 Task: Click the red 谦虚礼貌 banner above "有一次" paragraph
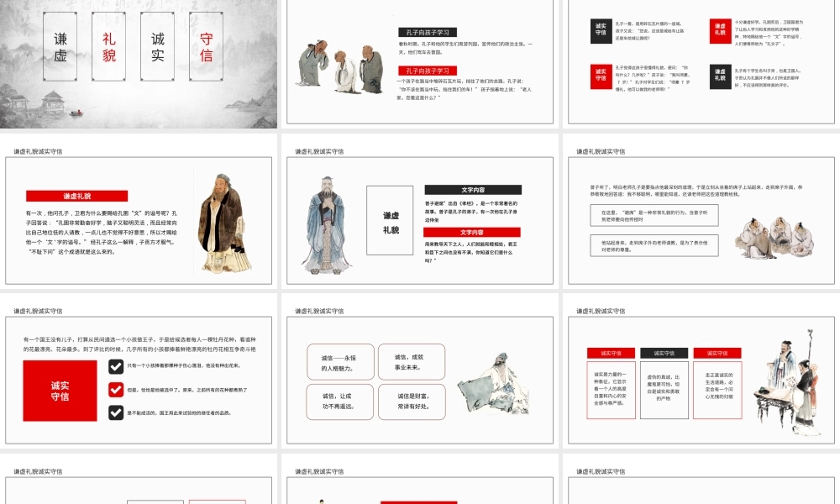[76, 196]
